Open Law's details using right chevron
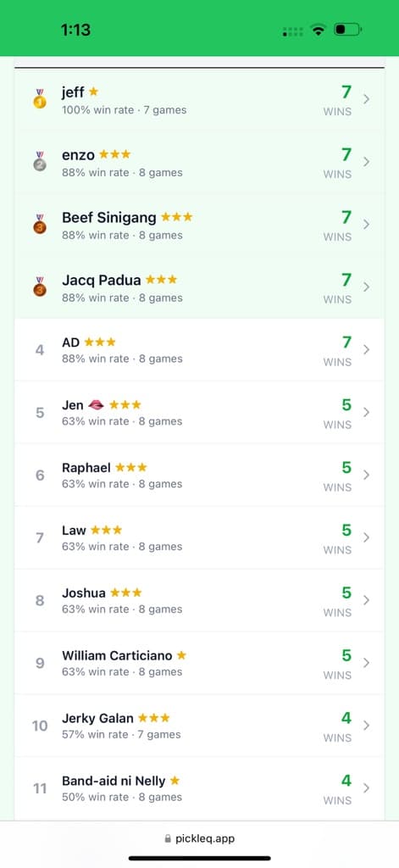The height and width of the screenshot is (868, 399). click(x=366, y=537)
